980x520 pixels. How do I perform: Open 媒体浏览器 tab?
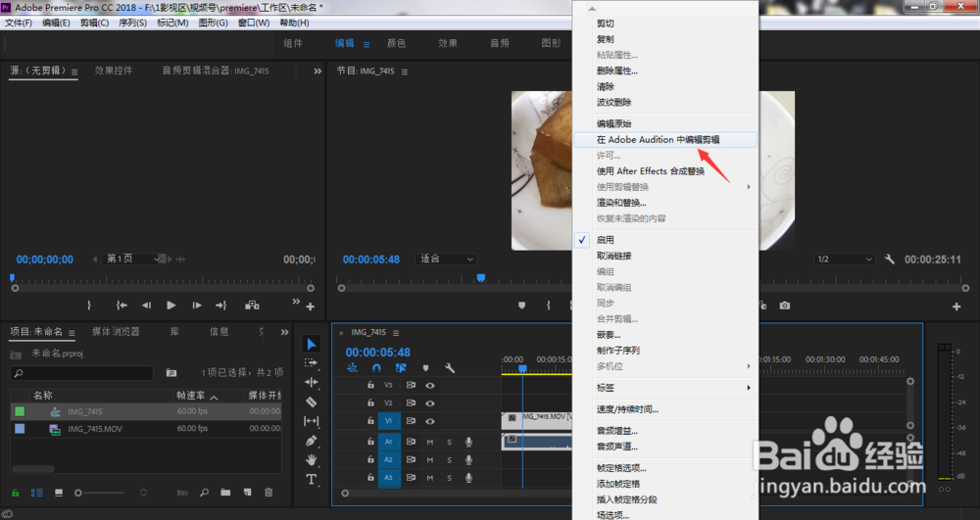116,331
